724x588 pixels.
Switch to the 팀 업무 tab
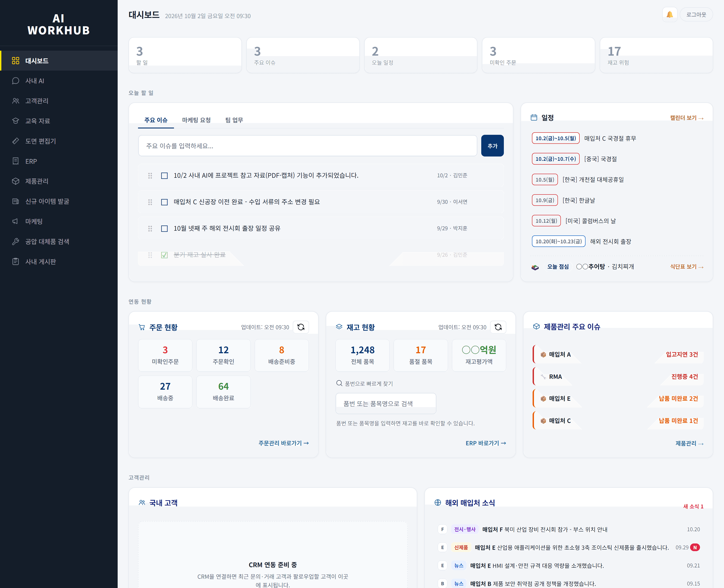tap(234, 120)
